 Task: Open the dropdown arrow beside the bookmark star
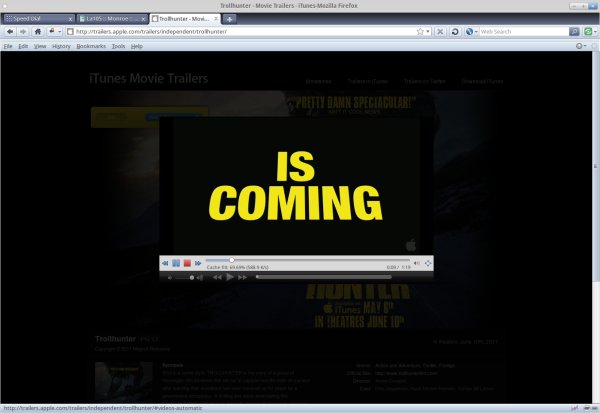pyautogui.click(x=428, y=32)
